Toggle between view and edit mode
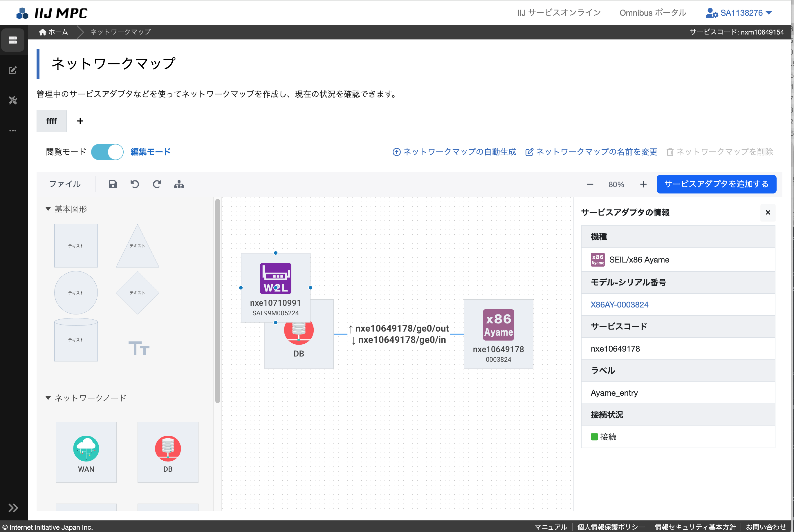This screenshot has width=794, height=532. 107,152
